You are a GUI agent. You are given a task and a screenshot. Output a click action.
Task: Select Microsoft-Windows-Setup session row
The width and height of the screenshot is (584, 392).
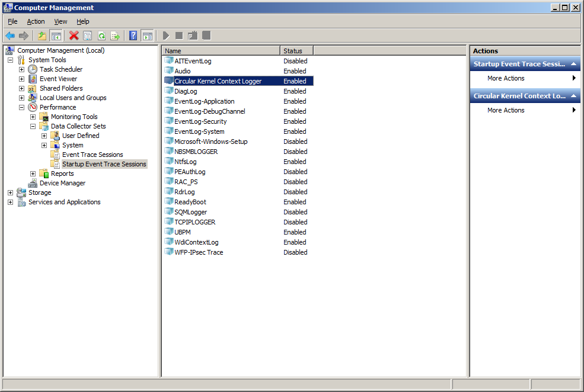tap(238, 142)
